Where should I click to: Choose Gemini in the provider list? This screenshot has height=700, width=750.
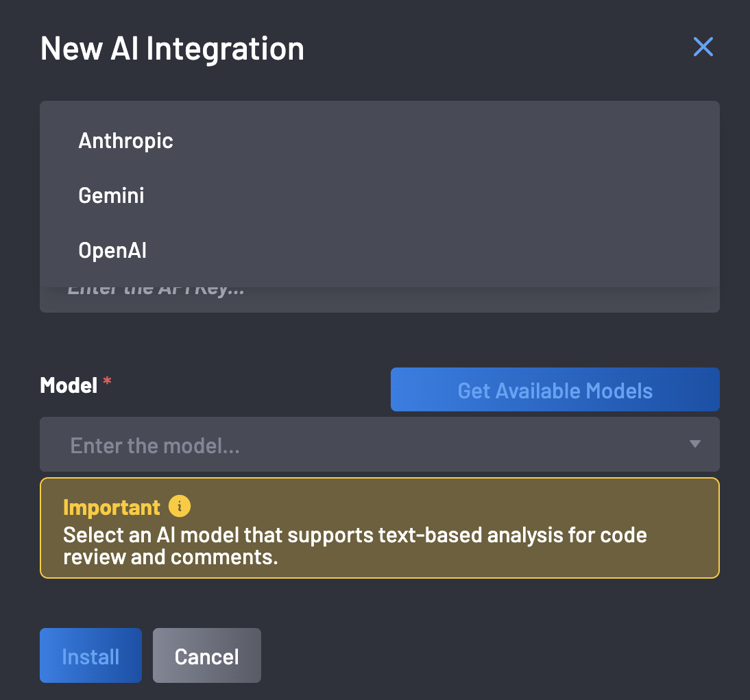pos(112,195)
